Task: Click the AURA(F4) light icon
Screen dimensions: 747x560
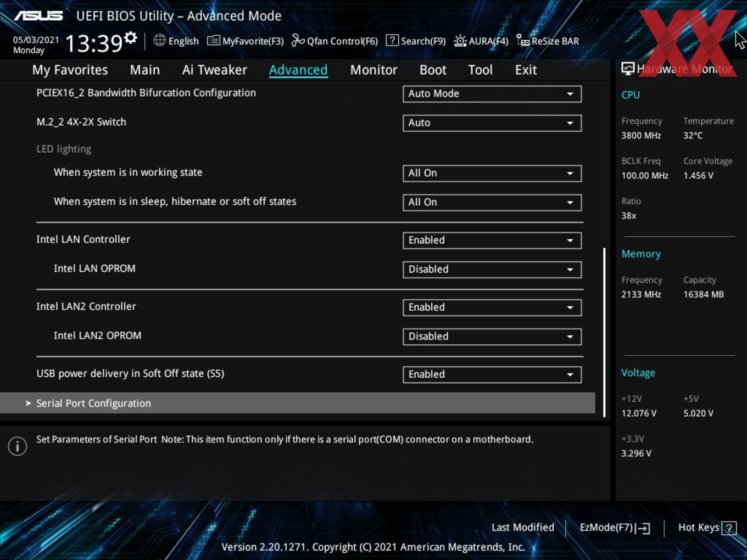Action: [x=460, y=41]
